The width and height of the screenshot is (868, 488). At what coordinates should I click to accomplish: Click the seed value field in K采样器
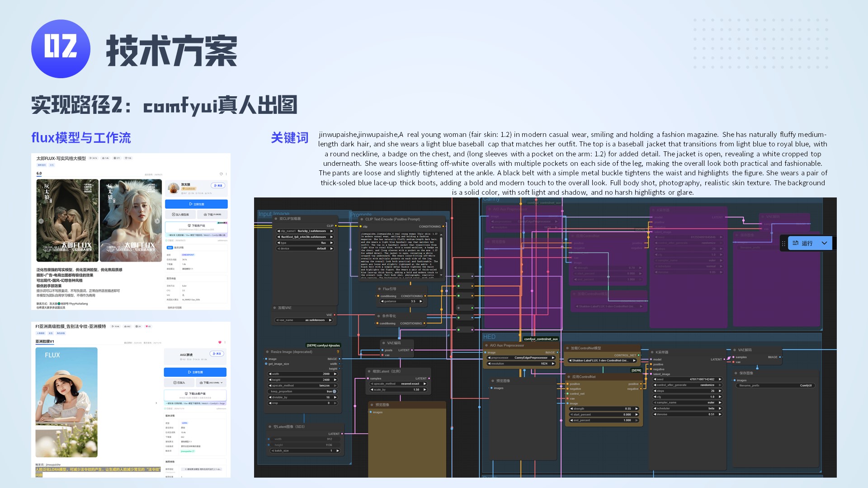point(687,379)
